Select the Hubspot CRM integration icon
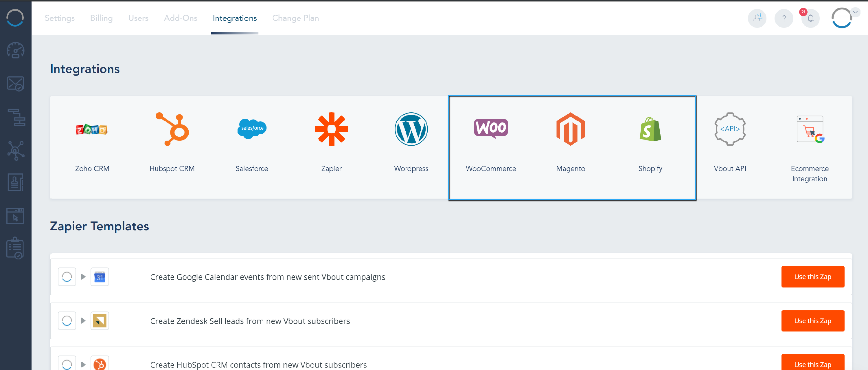Viewport: 868px width, 370px height. [172, 129]
